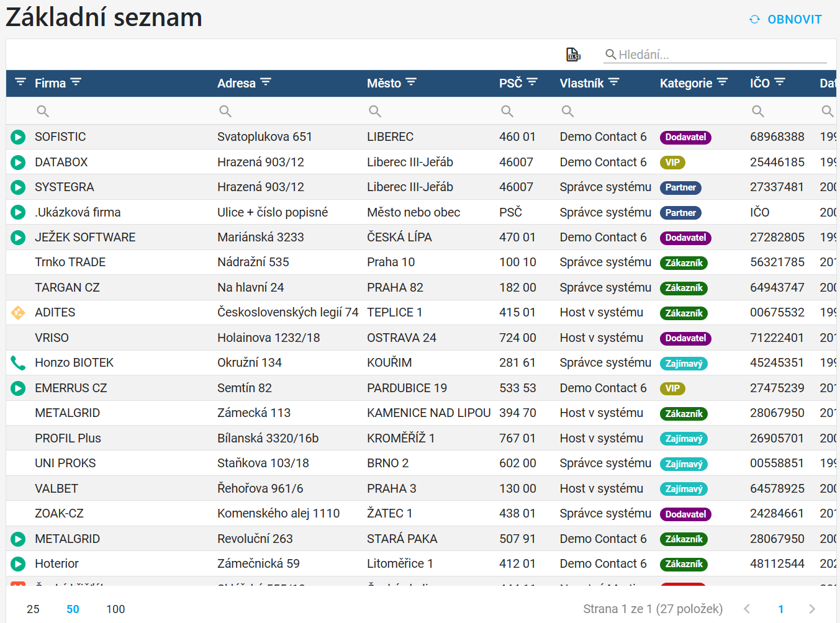The image size is (840, 623).
Task: Open filter icon next to Firma header
Action: pyautogui.click(x=76, y=82)
